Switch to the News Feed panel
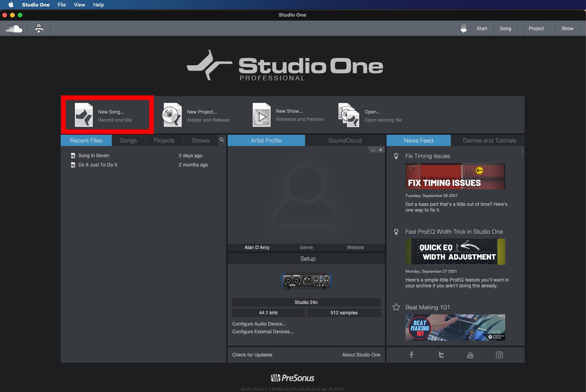The height and width of the screenshot is (392, 586). (x=418, y=140)
